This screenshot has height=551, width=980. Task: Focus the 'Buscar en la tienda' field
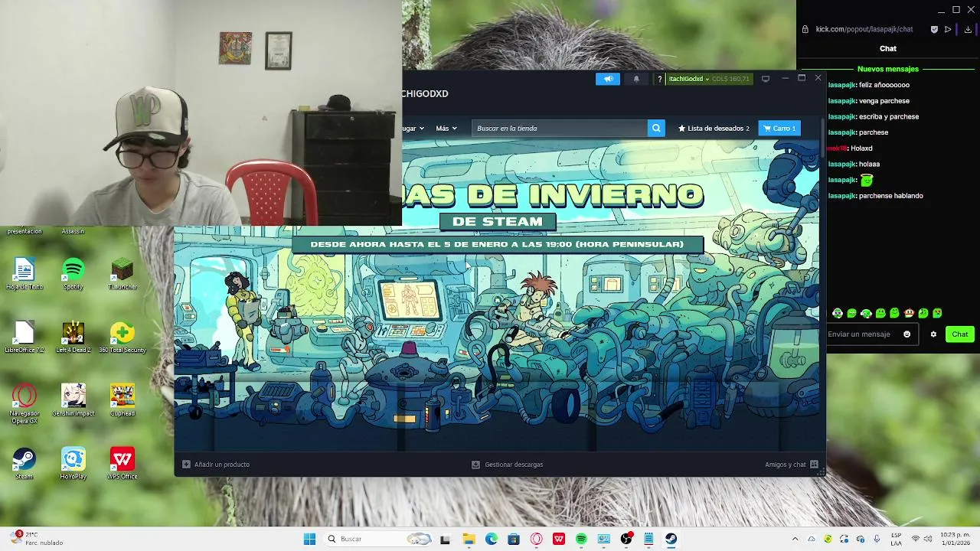(560, 129)
